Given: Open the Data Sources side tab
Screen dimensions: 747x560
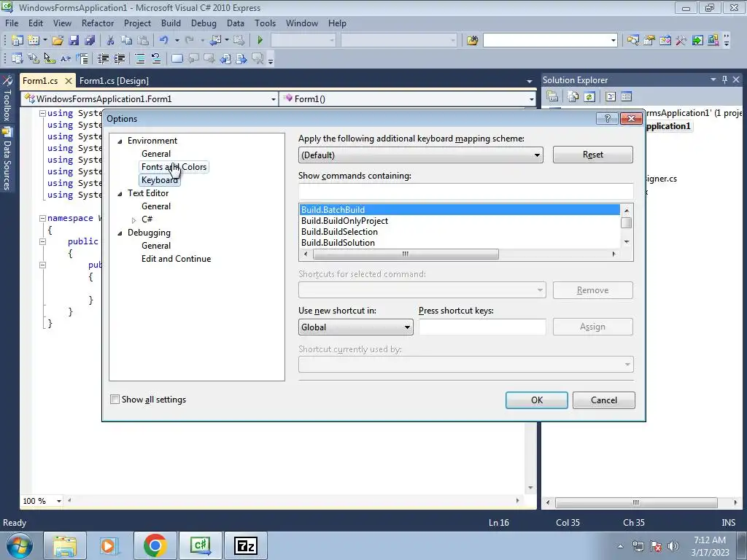Looking at the screenshot, I should (7, 160).
